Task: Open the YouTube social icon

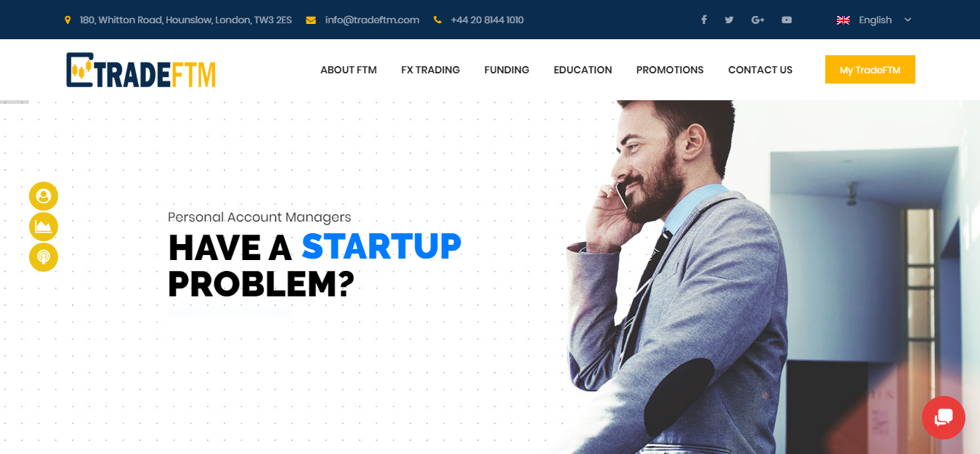Action: tap(787, 20)
